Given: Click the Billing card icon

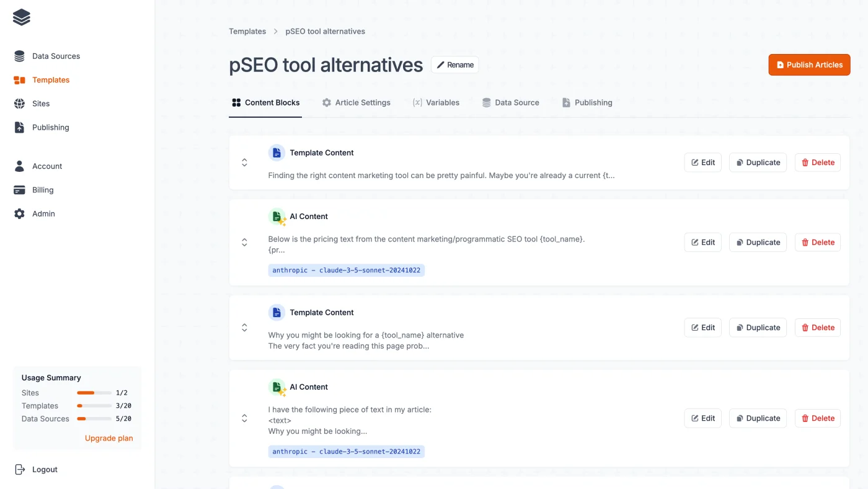Looking at the screenshot, I should (x=20, y=190).
